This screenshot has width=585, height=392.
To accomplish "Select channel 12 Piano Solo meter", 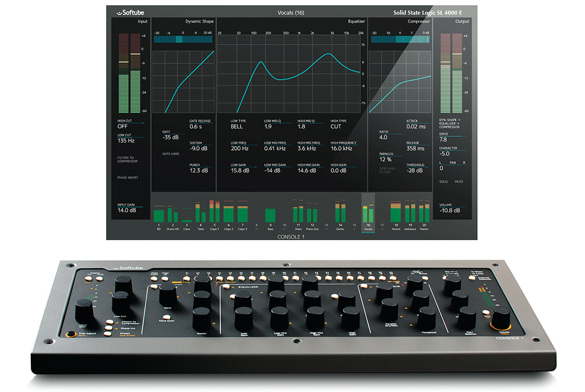I will tap(312, 216).
